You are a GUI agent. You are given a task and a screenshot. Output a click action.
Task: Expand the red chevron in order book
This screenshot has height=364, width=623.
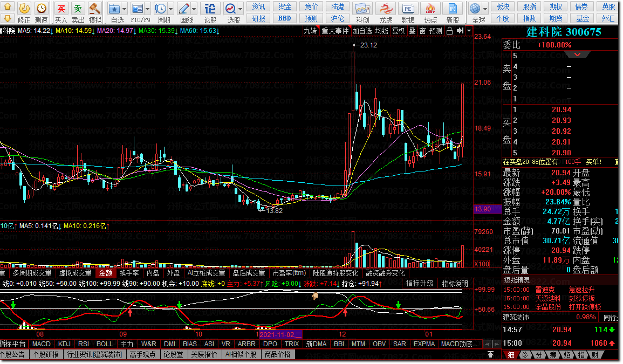(577, 54)
